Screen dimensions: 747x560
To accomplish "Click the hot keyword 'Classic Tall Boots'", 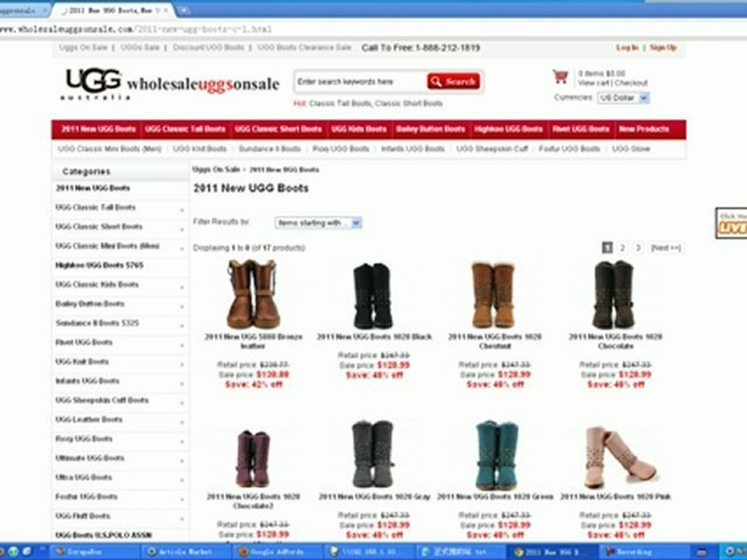I will coord(341,103).
